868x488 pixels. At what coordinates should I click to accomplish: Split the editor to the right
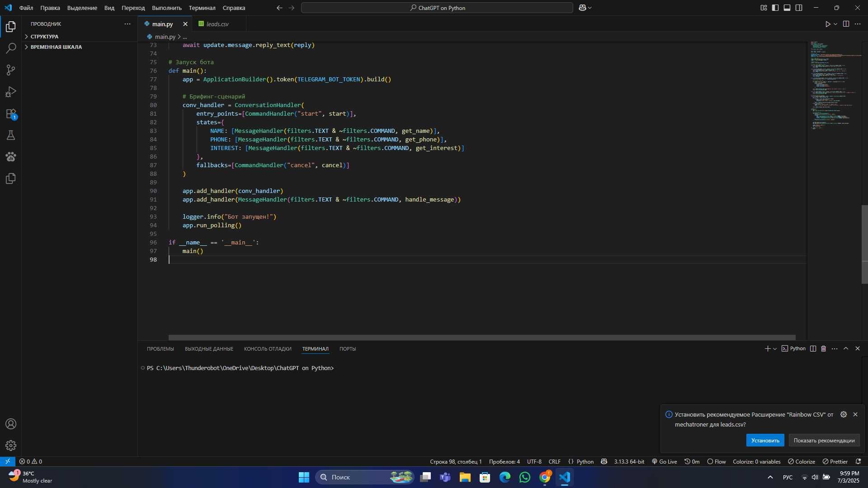click(846, 24)
